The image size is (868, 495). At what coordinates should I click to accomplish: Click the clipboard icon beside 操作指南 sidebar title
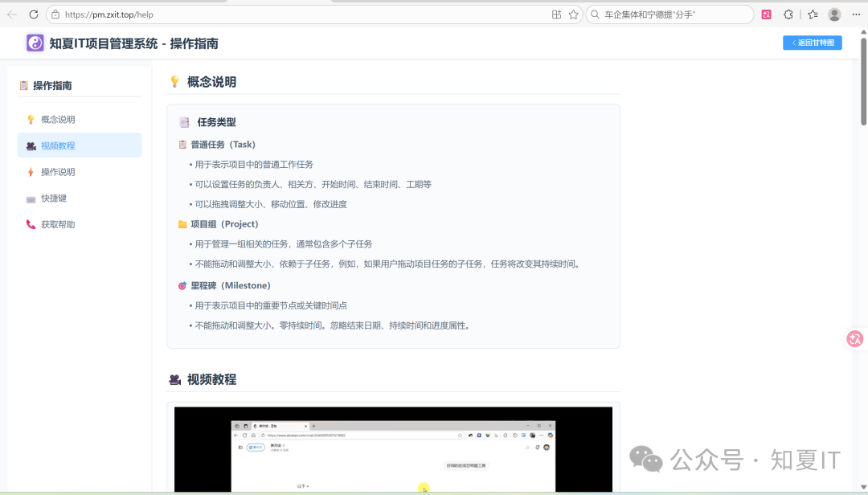[x=23, y=85]
